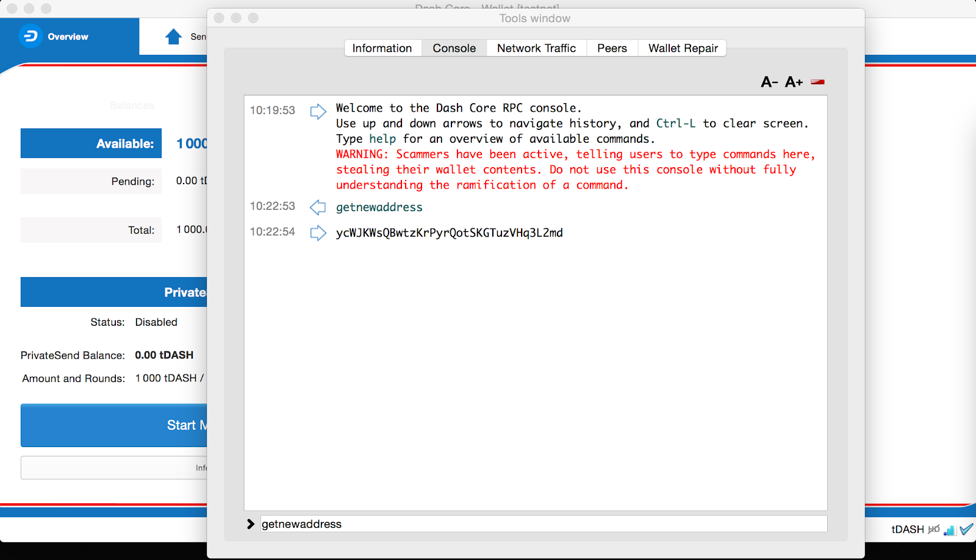Click the Dash logo in Overview tab
976x560 pixels.
(x=30, y=37)
